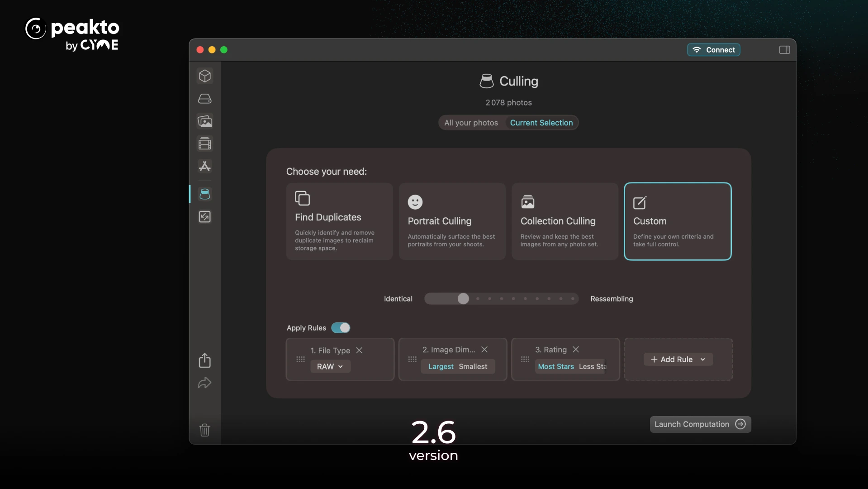The height and width of the screenshot is (489, 868).
Task: Open the RAW file type dropdown
Action: click(x=330, y=366)
